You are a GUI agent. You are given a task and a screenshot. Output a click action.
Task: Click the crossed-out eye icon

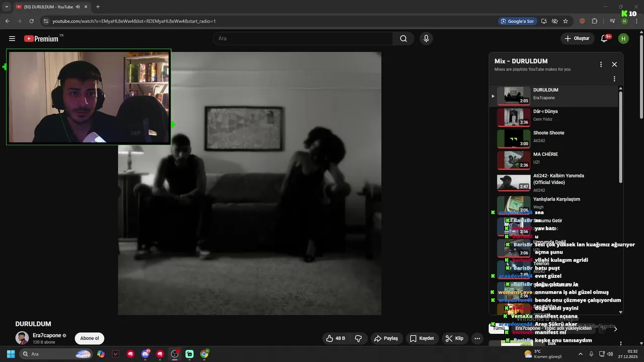click(x=554, y=21)
